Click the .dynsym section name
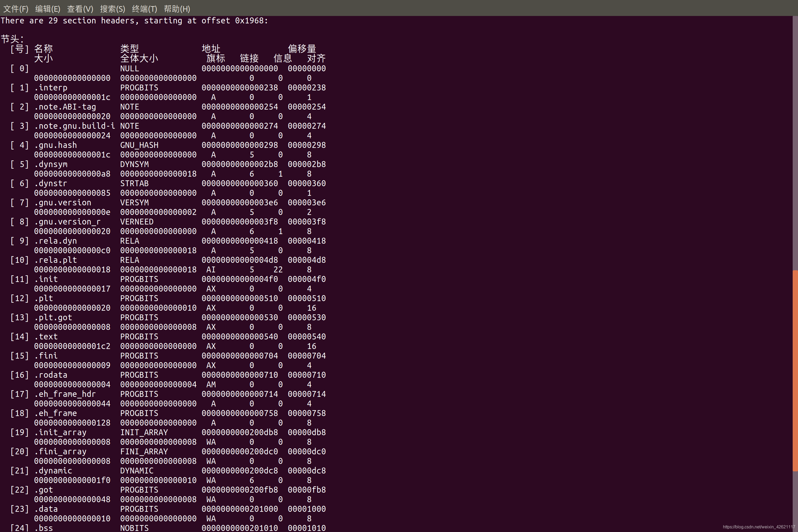The width and height of the screenshot is (798, 532). click(51, 164)
